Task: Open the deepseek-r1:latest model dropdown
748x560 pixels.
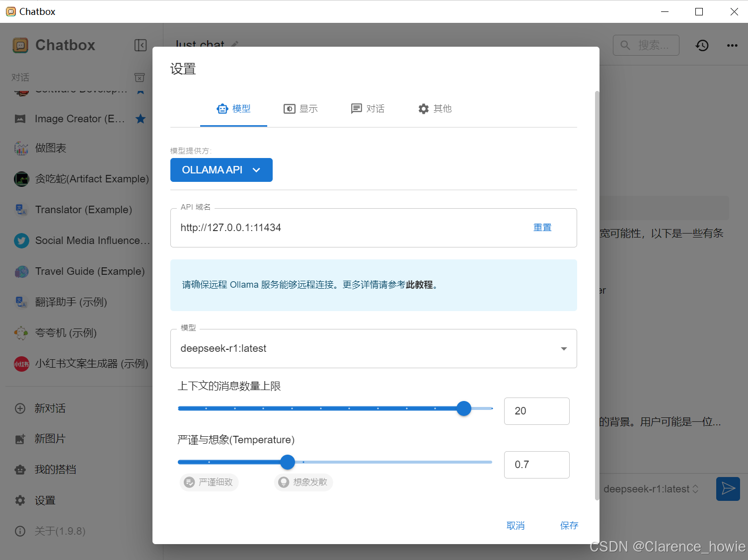Action: 374,349
